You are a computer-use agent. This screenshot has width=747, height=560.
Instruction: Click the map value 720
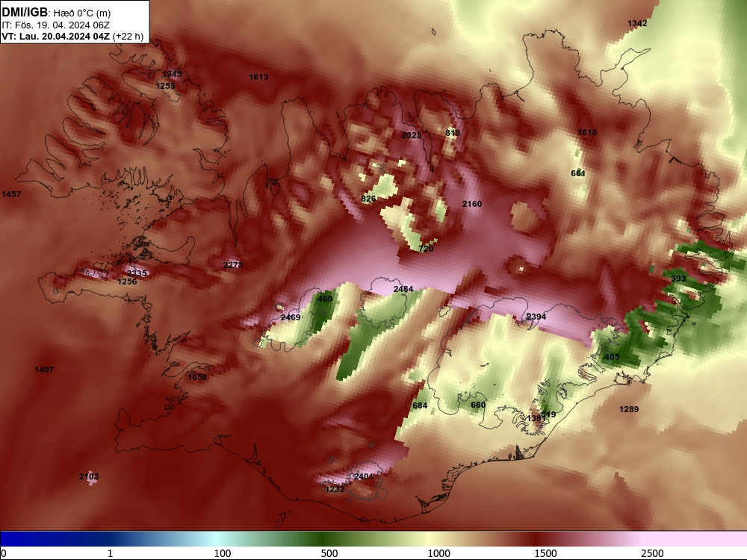[x=426, y=249]
